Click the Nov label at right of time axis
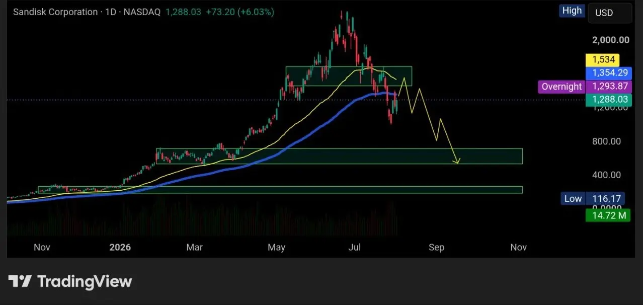 [x=518, y=247]
